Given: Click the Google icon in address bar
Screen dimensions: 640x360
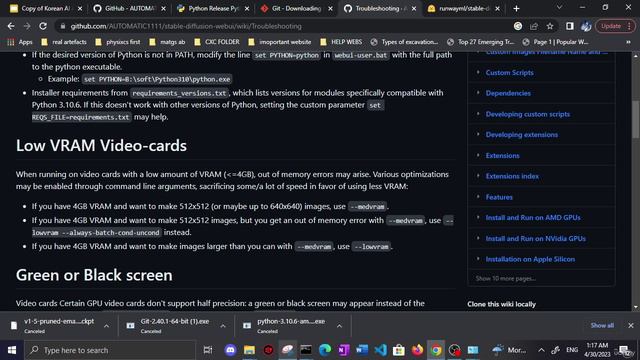Looking at the screenshot, I should (518, 26).
